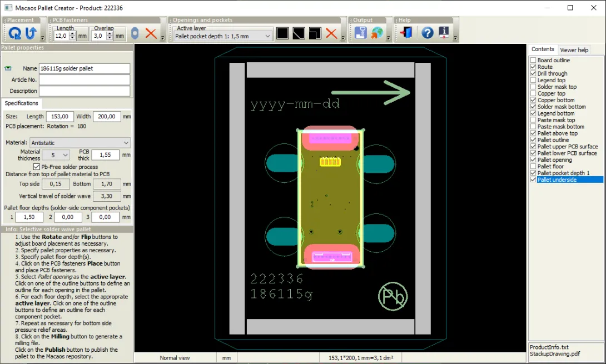Click the Legend bottom layer label

pos(556,113)
